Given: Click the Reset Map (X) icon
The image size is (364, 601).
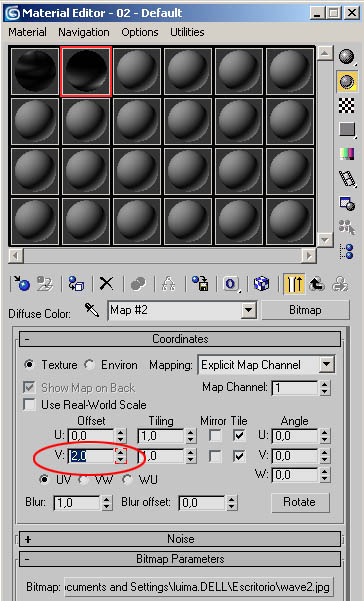Looking at the screenshot, I should coord(107,284).
